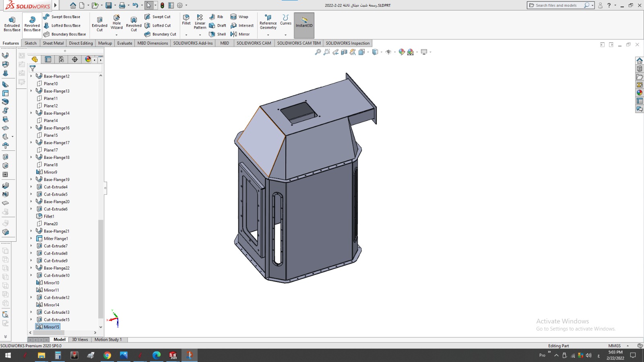Open the Evaluate tab
The image size is (644, 362).
[125, 43]
